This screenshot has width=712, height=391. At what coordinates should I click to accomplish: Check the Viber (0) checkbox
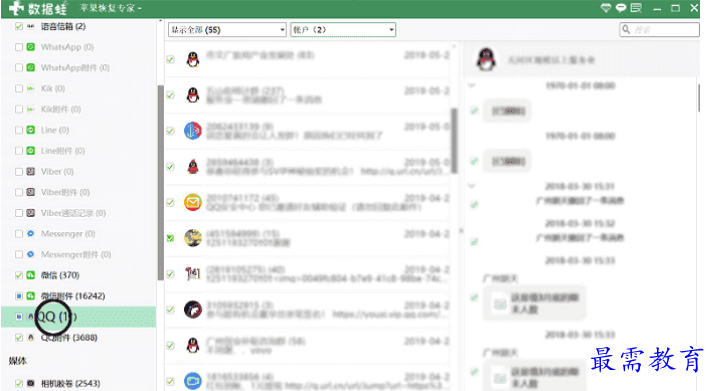19,171
